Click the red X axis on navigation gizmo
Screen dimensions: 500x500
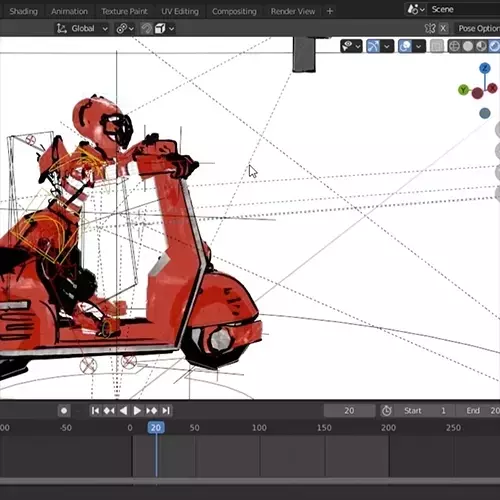pyautogui.click(x=492, y=88)
